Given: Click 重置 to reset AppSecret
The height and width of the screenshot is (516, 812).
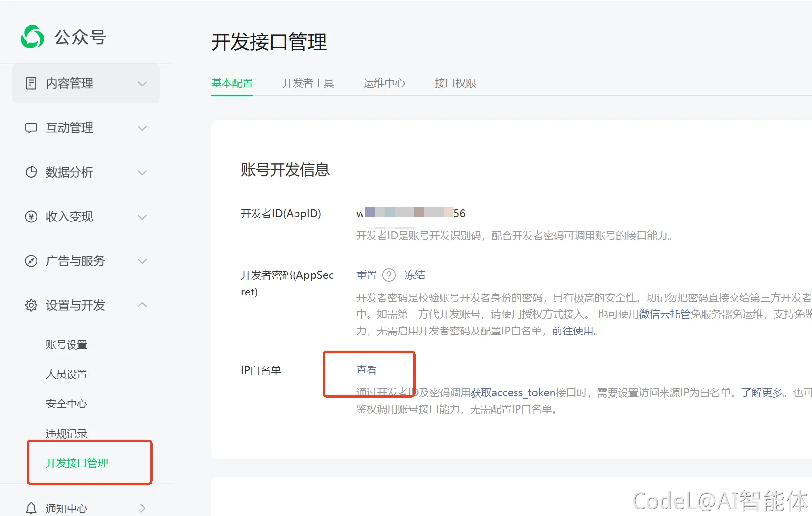Looking at the screenshot, I should tap(366, 275).
